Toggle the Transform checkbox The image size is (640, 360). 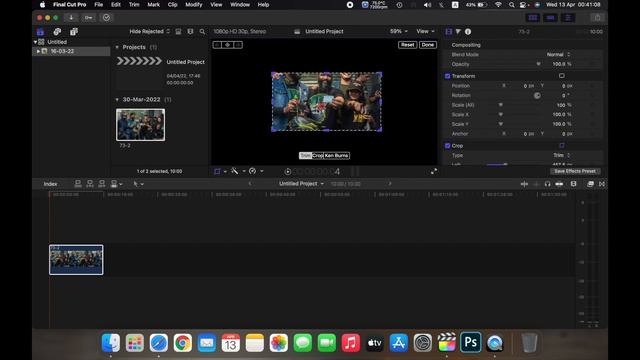[447, 76]
